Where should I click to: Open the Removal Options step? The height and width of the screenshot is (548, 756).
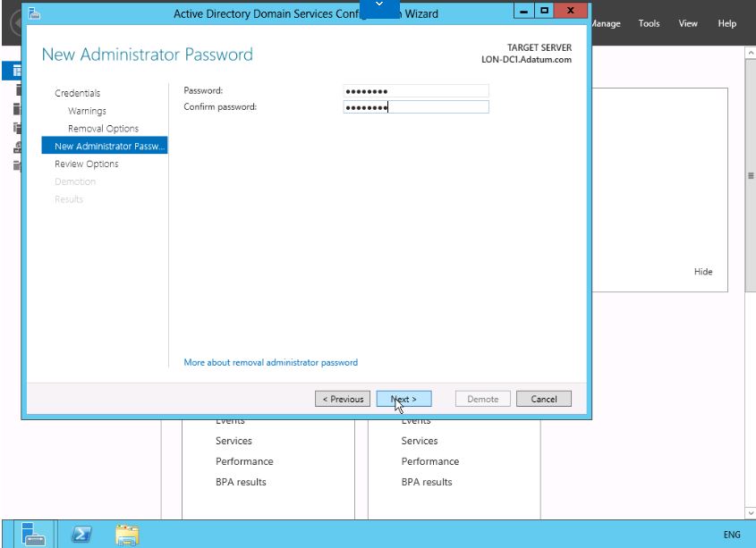coord(103,129)
